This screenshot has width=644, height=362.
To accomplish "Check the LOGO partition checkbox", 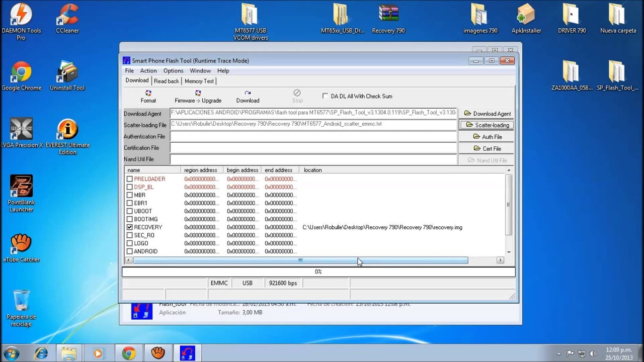I will click(130, 243).
